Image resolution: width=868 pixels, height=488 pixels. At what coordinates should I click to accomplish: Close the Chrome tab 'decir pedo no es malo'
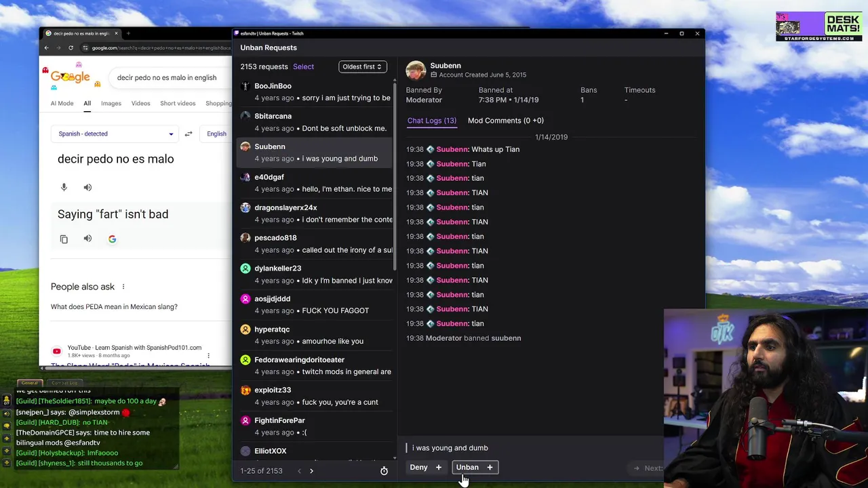[x=116, y=33]
